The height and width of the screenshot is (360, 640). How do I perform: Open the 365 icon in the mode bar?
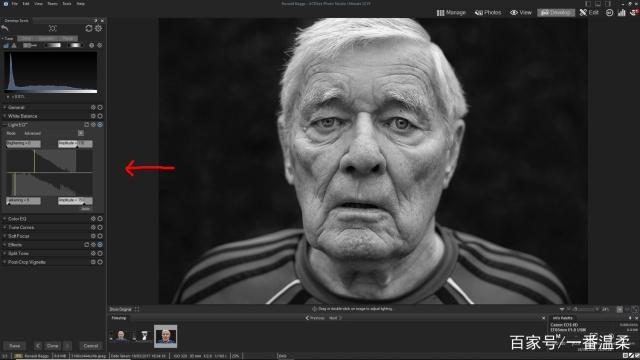609,13
